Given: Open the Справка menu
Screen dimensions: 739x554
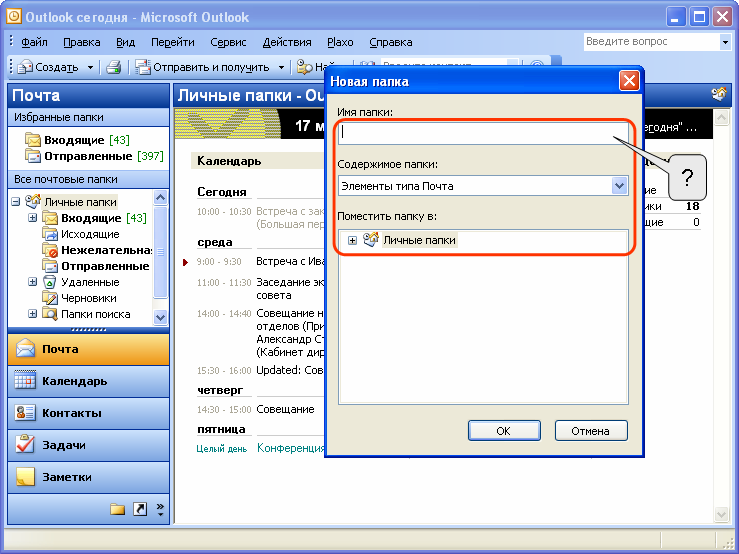Looking at the screenshot, I should pos(390,42).
